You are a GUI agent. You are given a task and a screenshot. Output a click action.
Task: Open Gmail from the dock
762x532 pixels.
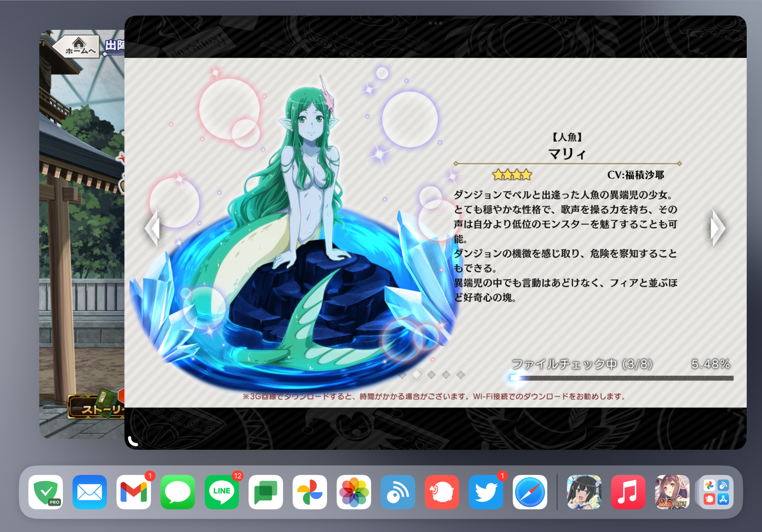[134, 492]
